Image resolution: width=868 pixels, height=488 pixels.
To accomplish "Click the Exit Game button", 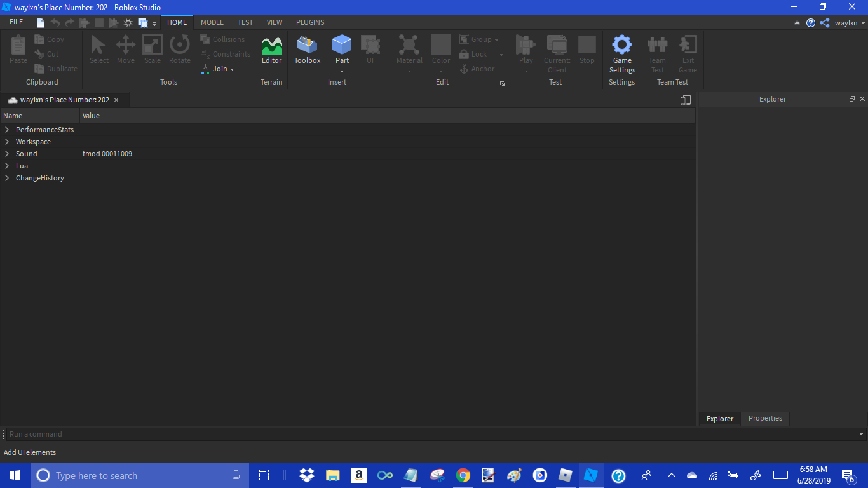I will tap(688, 54).
